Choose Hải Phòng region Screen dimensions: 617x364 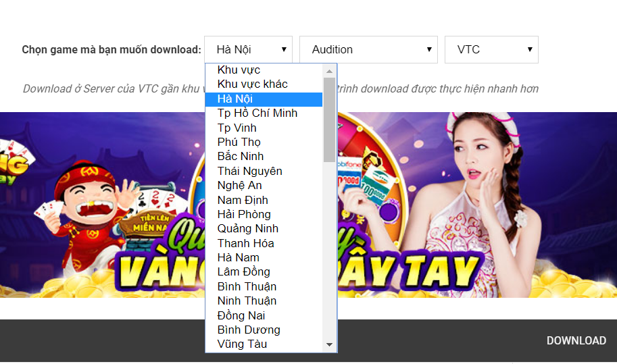tap(264, 214)
